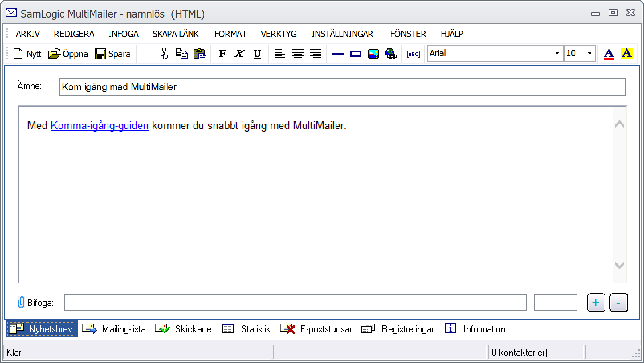Open the HJÄLP menu

452,34
